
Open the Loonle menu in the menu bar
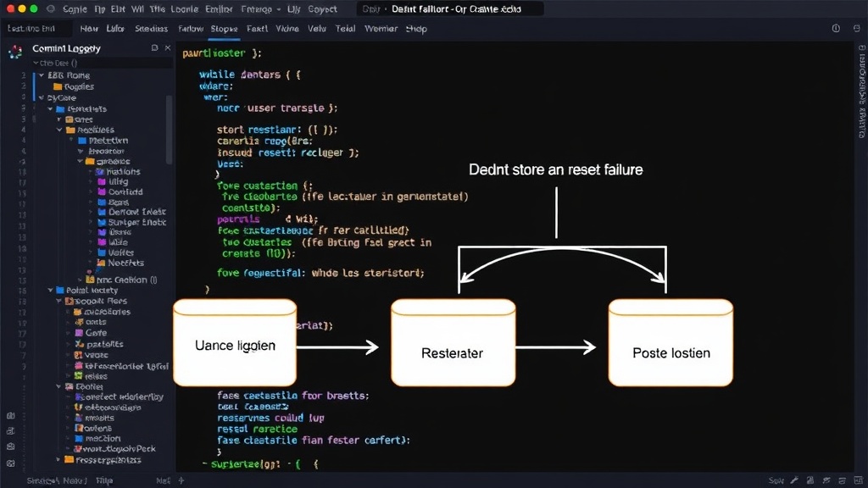[x=184, y=8]
